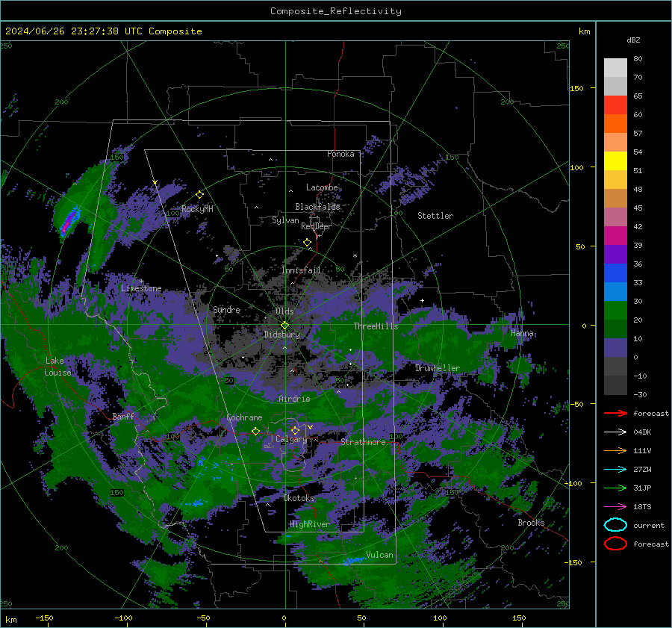This screenshot has width=672, height=628.
Task: Click the red 'forecast' oval legend icon
Action: coord(615,544)
